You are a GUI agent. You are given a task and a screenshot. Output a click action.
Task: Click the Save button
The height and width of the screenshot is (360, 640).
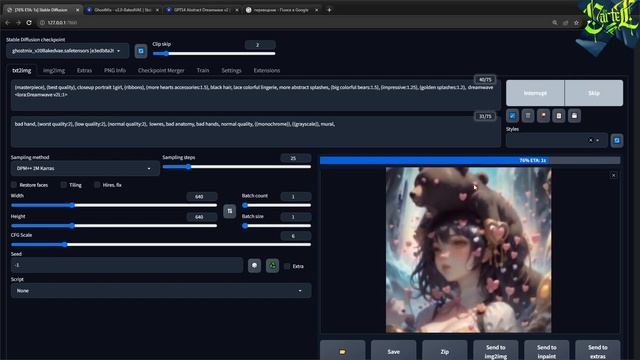(393, 351)
